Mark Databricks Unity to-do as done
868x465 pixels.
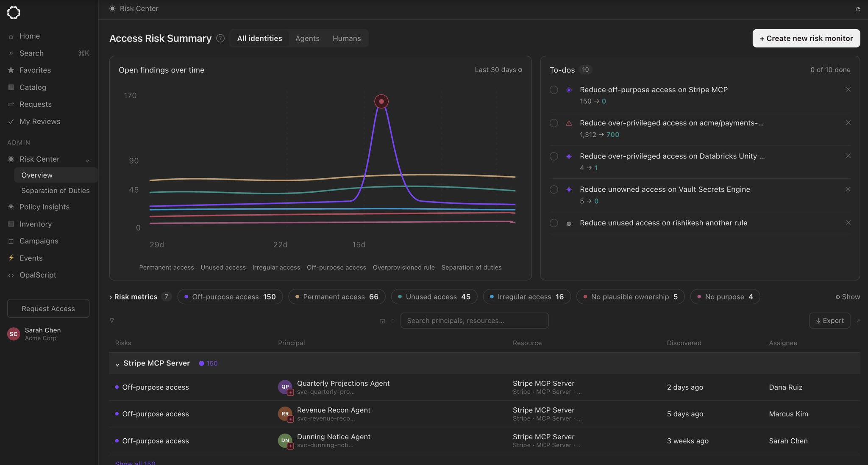click(x=554, y=156)
